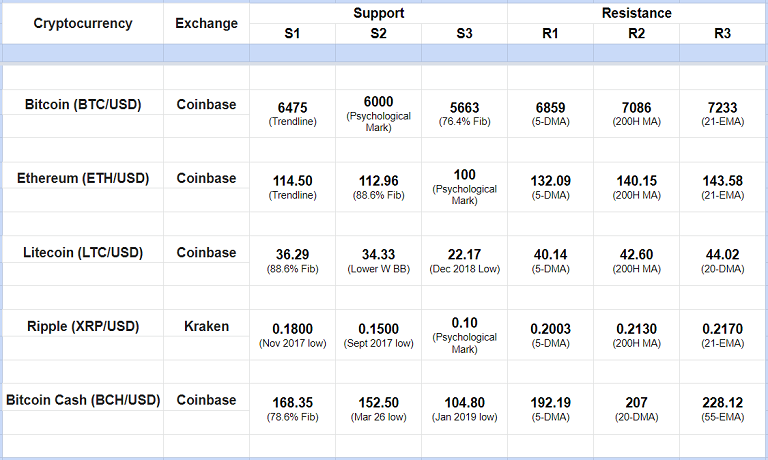Click the R3 column header
This screenshot has height=460, width=768.
coord(723,34)
